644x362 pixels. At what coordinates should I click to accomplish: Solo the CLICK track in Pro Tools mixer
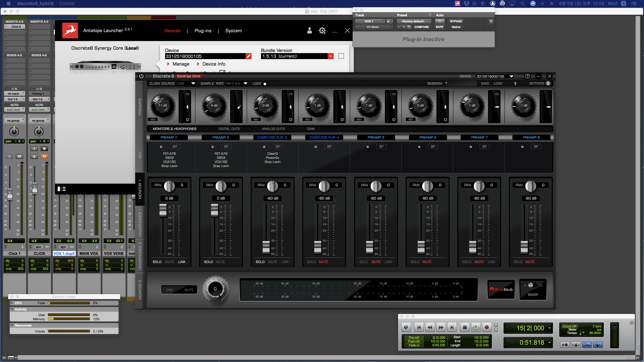point(34,156)
